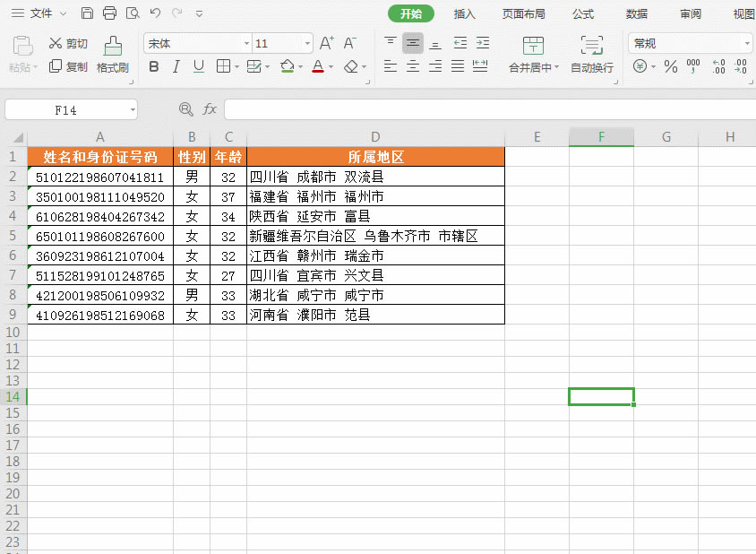
Task: Open the number format dropdown (常规)
Action: 747,43
